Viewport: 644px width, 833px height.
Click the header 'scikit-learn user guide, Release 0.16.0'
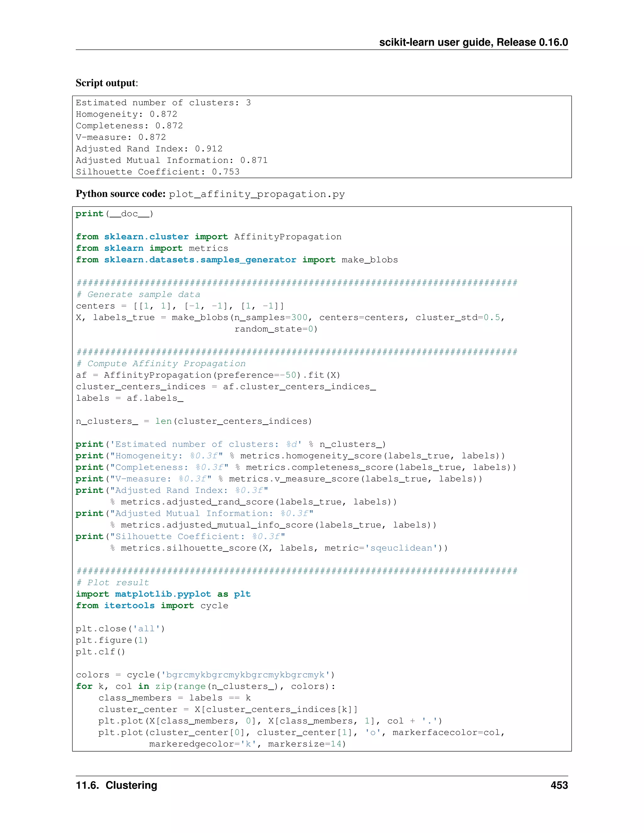tap(474, 42)
